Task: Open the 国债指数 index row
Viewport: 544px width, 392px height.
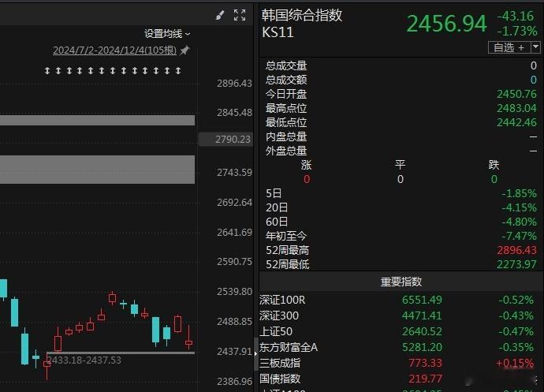Action: coord(401,379)
